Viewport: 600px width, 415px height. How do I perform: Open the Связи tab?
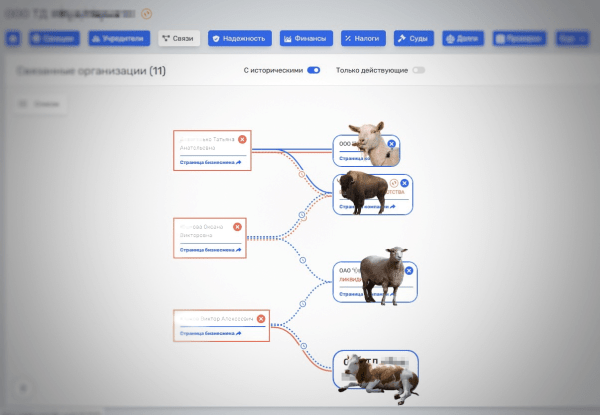178,39
